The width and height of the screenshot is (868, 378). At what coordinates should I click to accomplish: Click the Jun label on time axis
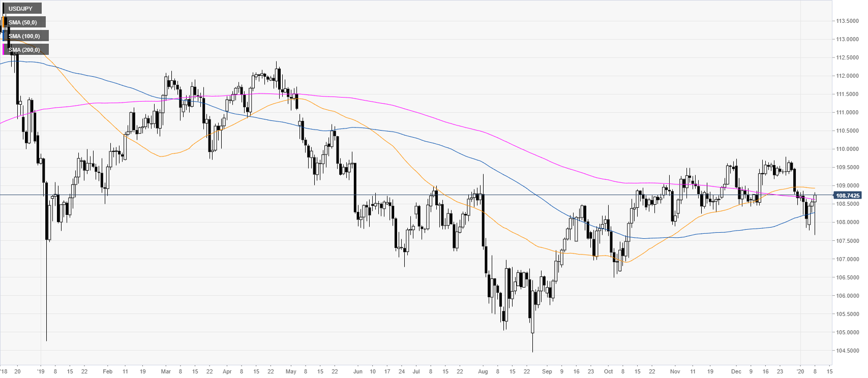click(x=358, y=371)
